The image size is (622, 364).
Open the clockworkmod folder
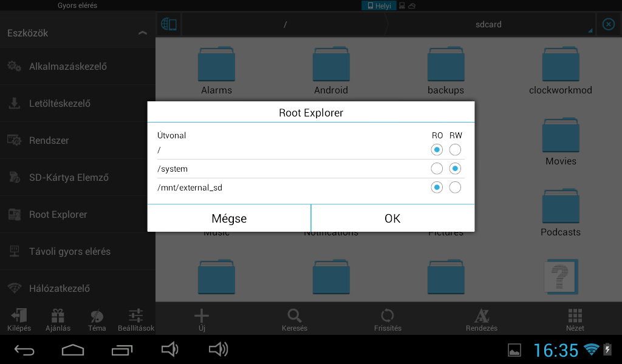[x=561, y=70]
